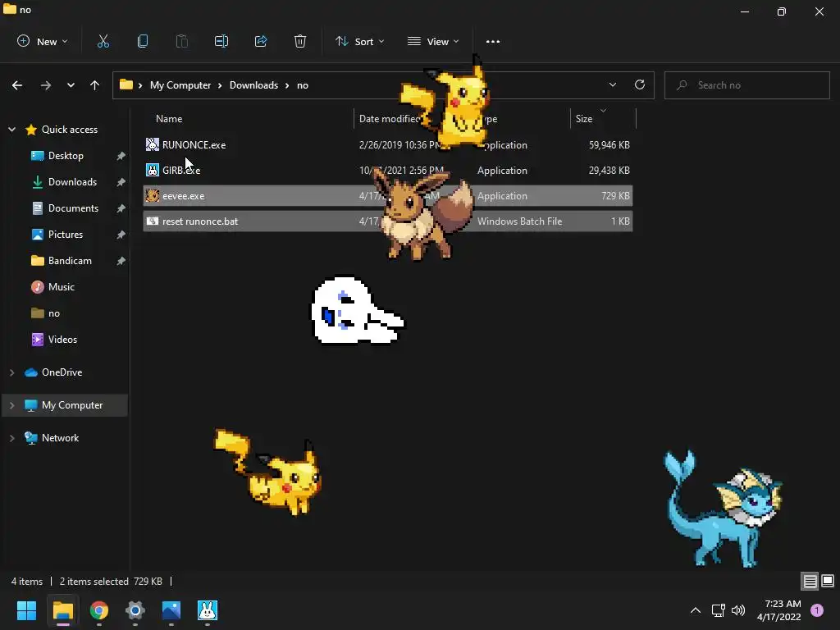Click the Delete trash icon
This screenshot has width=840, height=630.
click(300, 41)
